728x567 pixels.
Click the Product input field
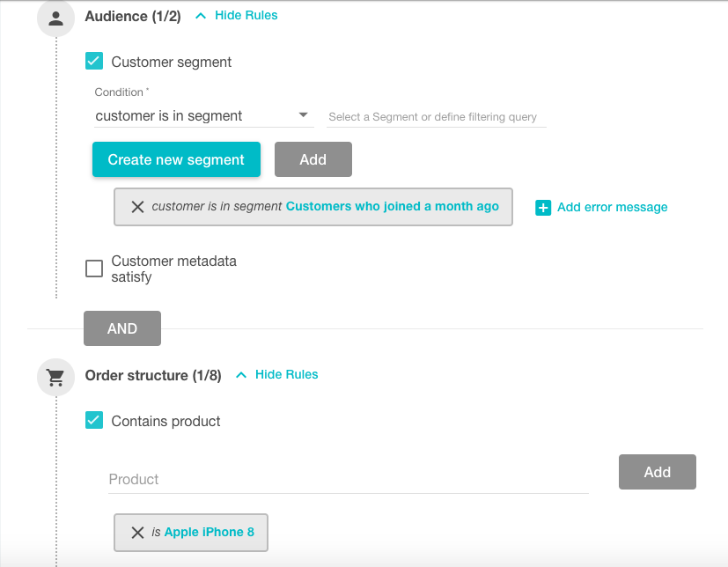point(349,479)
